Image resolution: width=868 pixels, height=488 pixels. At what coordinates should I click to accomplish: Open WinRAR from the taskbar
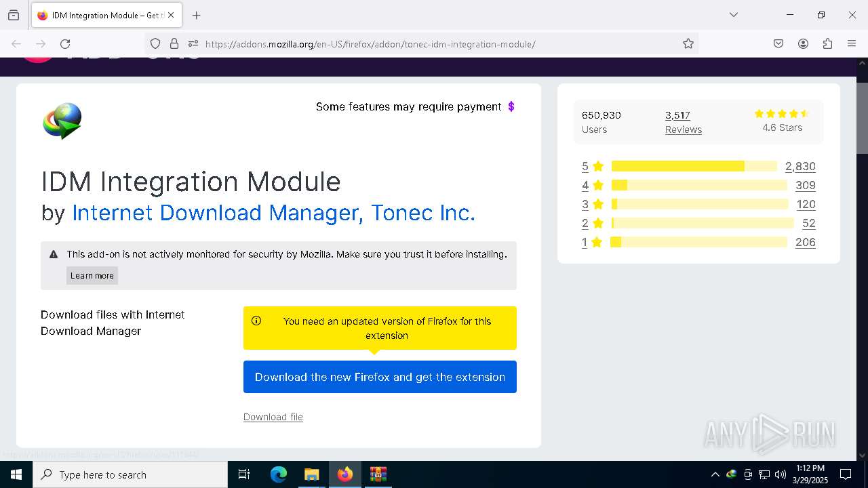(378, 474)
